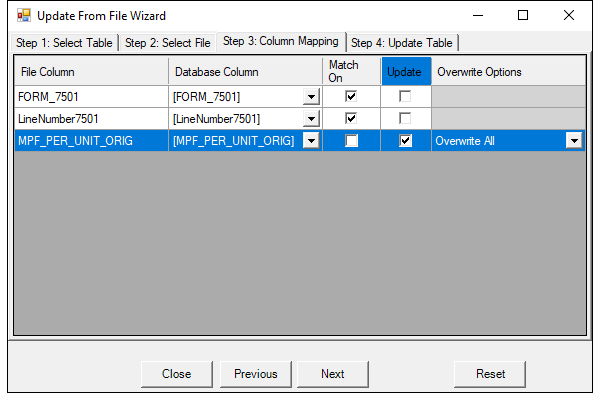This screenshot has height=400, width=600.
Task: Go back with the Previous button
Action: click(x=256, y=374)
